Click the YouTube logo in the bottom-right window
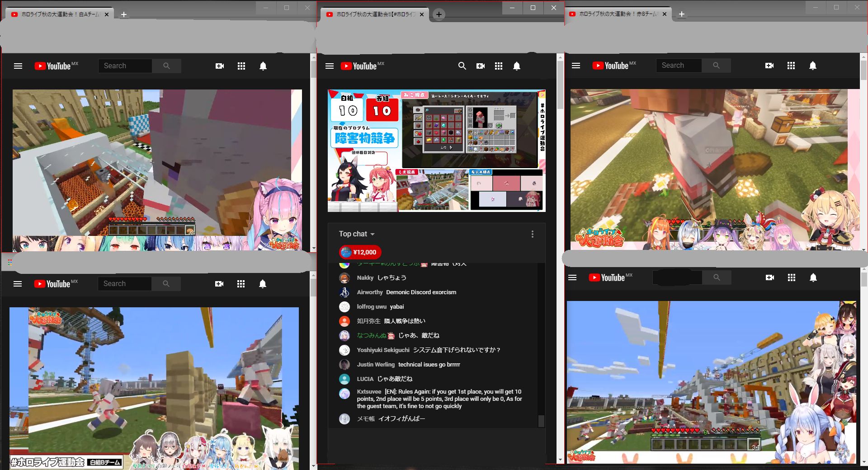Image resolution: width=868 pixels, height=470 pixels. pos(609,277)
